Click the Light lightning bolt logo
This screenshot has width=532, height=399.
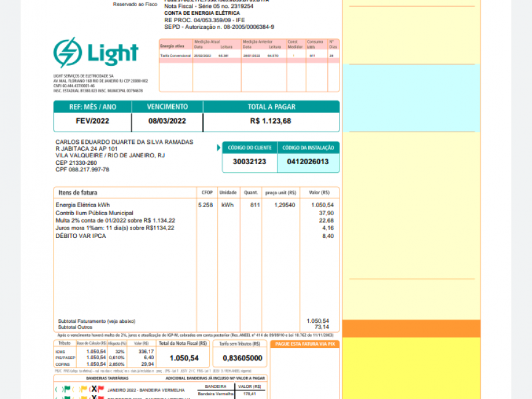click(x=67, y=53)
